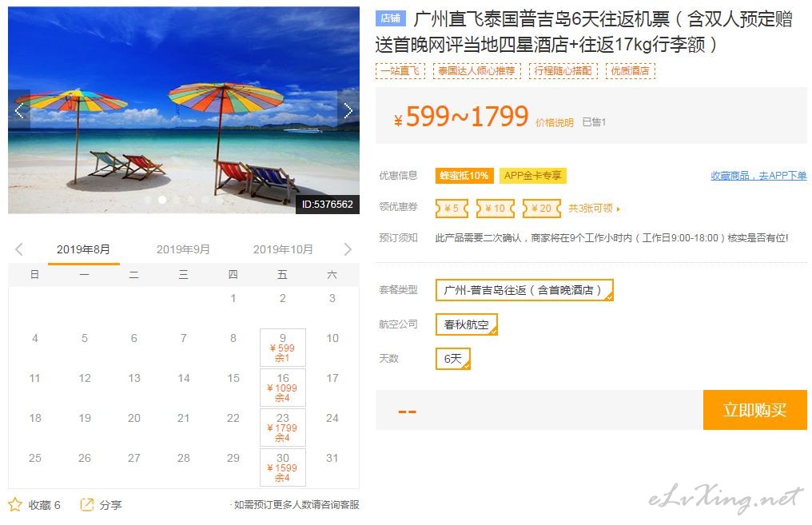Open the 店铺 shop badge
812x525 pixels.
pyautogui.click(x=391, y=18)
